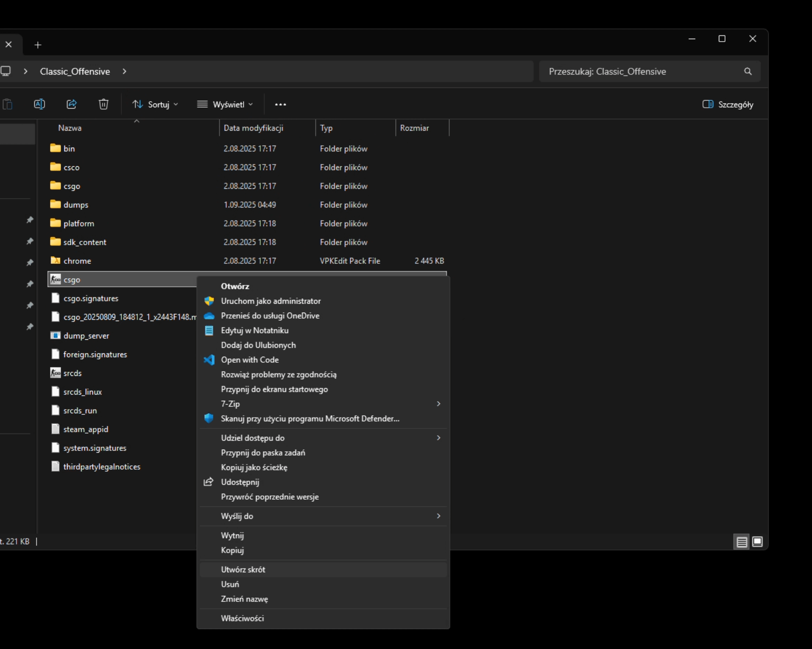Click the Delete trash icon in the toolbar

(103, 104)
